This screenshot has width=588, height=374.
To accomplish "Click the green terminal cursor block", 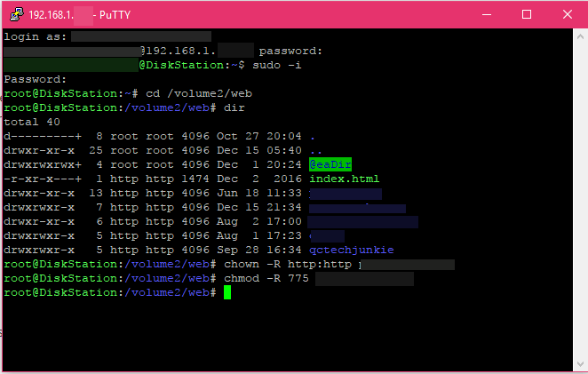I will tap(227, 292).
